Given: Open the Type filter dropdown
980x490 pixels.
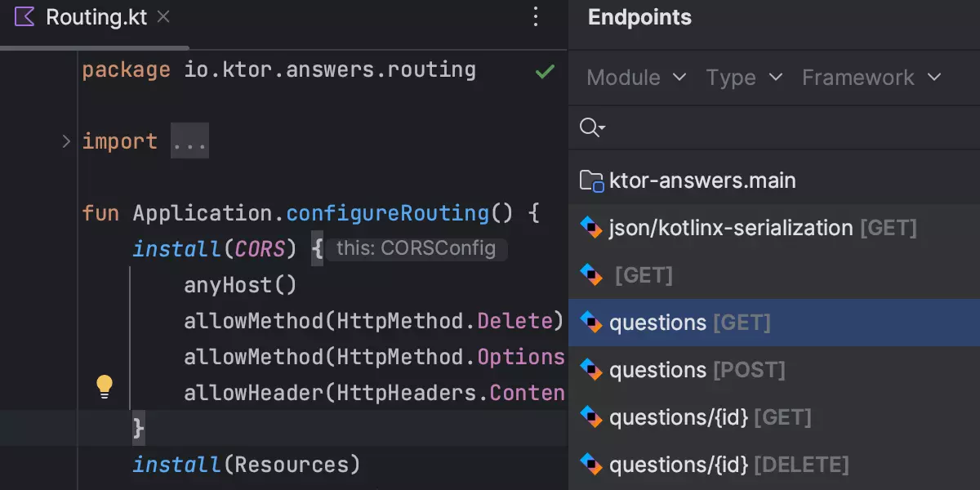Looking at the screenshot, I should (x=744, y=78).
